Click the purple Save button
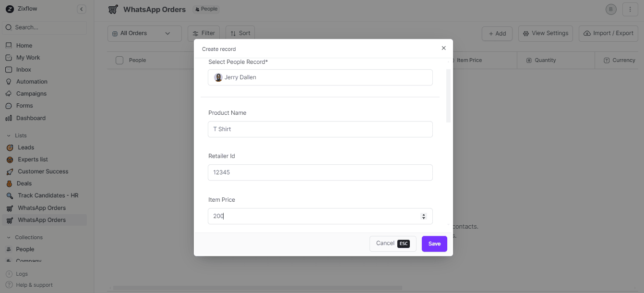644x293 pixels. coord(434,244)
